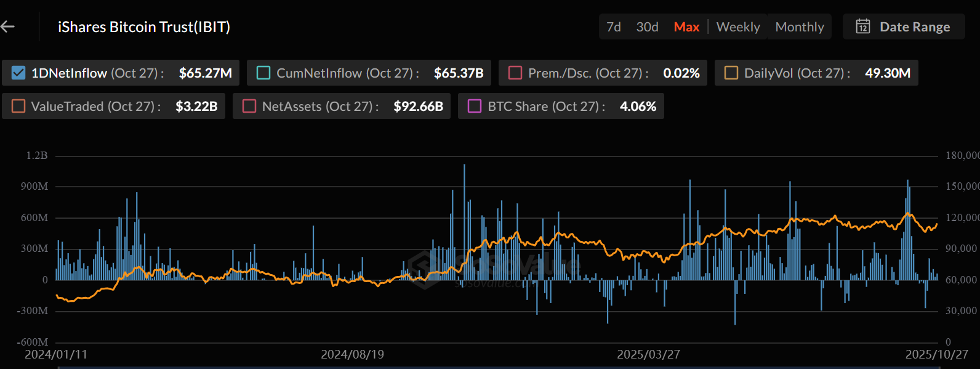Show the ValueTraded series on chart
This screenshot has width=980, height=369.
[18, 107]
